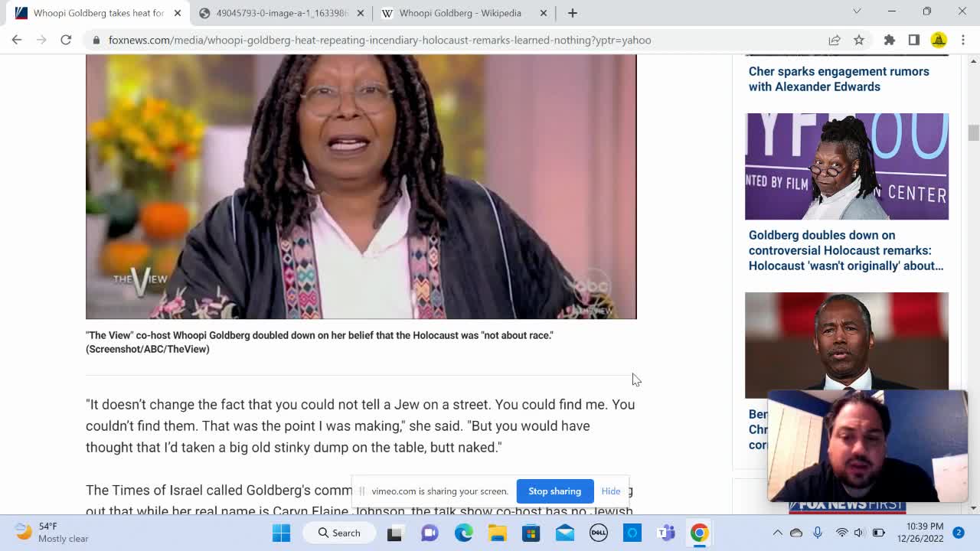Viewport: 980px width, 551px height.
Task: Open Chrome side panel
Action: point(914,40)
